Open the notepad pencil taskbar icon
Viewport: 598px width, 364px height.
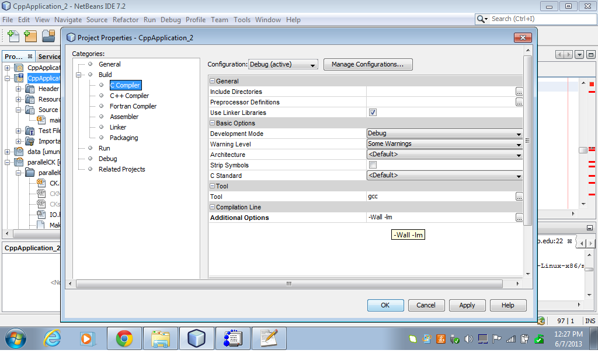(269, 338)
